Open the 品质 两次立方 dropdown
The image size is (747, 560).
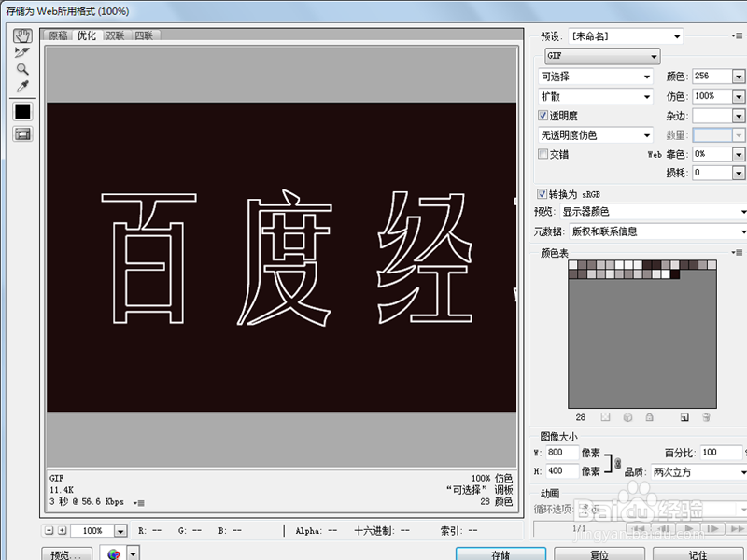point(698,472)
